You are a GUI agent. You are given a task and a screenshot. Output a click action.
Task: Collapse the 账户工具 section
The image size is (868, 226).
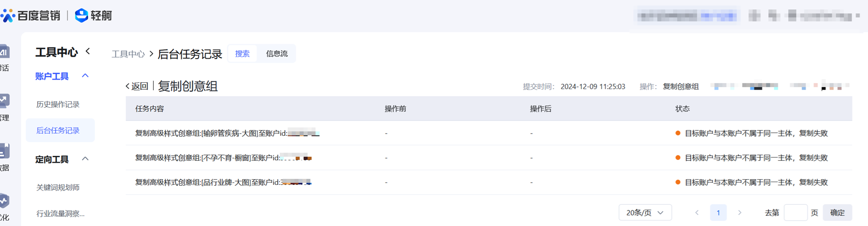point(85,76)
